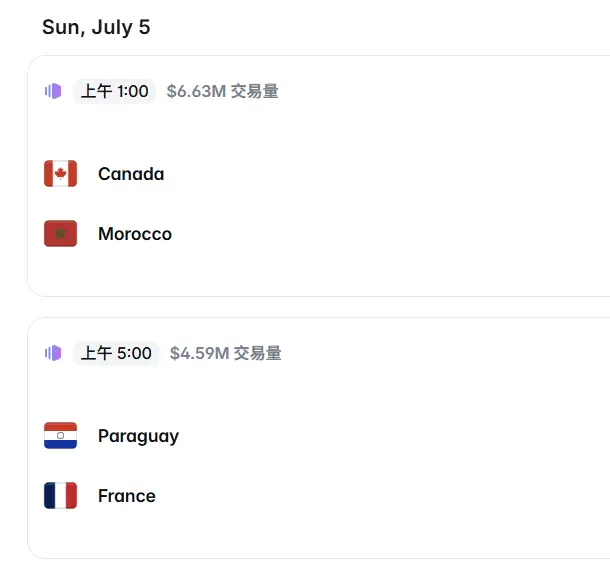Click empty area right of Morocco row
This screenshot has width=610, height=575.
tap(389, 234)
